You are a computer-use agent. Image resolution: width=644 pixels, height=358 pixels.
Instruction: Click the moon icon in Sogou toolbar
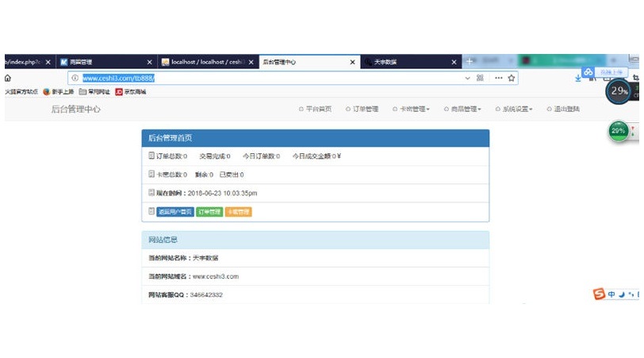[622, 294]
